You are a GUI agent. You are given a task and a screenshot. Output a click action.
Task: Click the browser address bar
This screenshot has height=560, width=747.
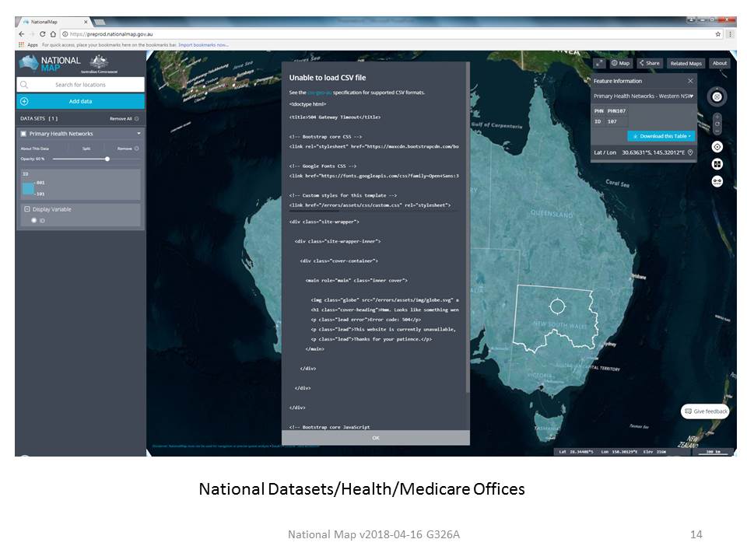pyautogui.click(x=386, y=34)
